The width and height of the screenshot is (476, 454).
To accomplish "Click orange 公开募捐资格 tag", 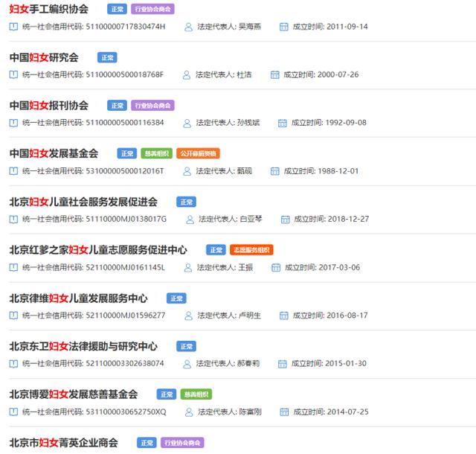I will click(198, 153).
